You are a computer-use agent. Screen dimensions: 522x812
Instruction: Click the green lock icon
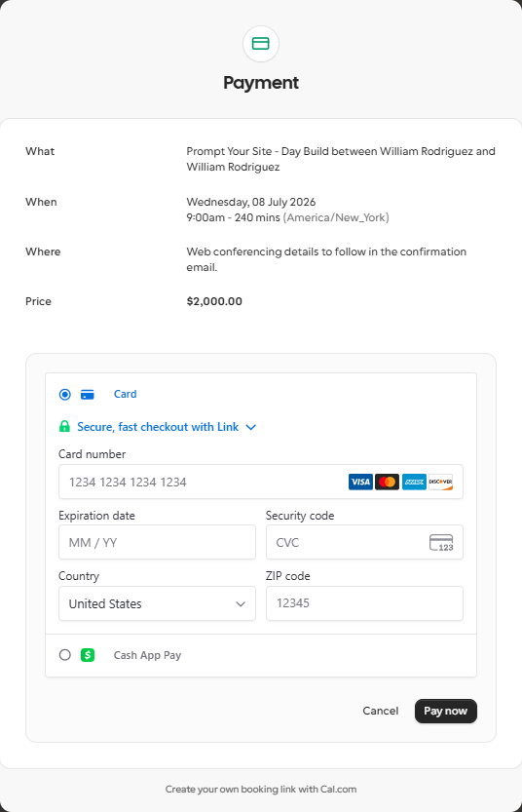pyautogui.click(x=64, y=427)
